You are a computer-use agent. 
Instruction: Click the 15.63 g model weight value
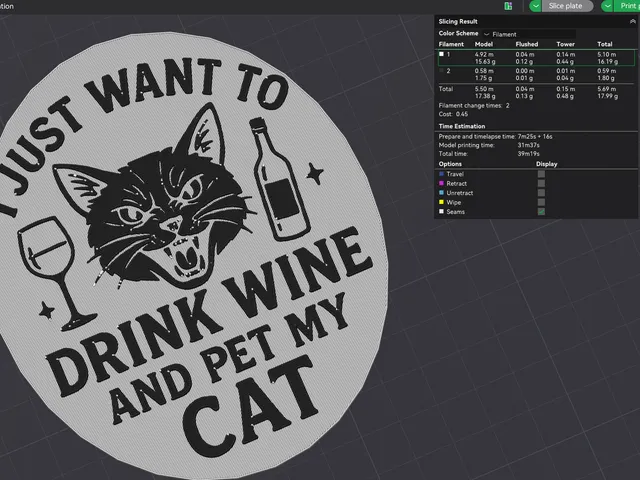pos(485,62)
